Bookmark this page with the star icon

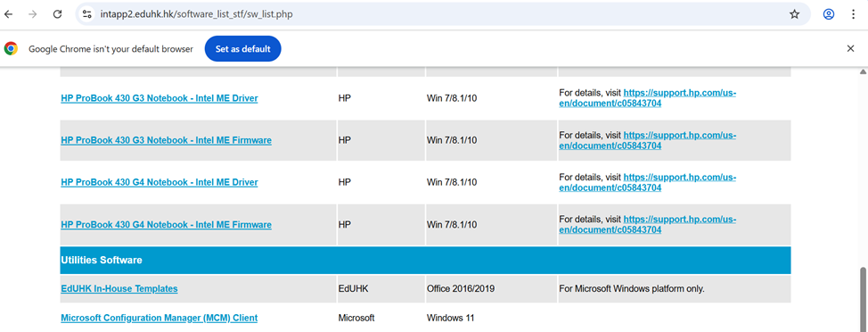tap(794, 14)
